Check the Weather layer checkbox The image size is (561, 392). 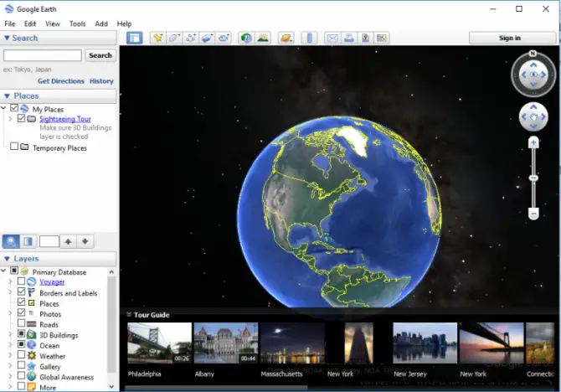pyautogui.click(x=22, y=354)
